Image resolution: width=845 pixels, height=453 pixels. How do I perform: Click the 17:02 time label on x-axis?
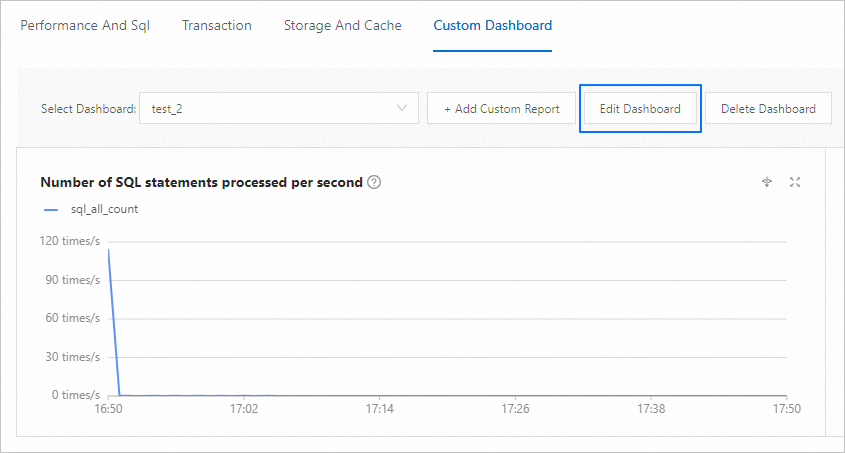[244, 409]
